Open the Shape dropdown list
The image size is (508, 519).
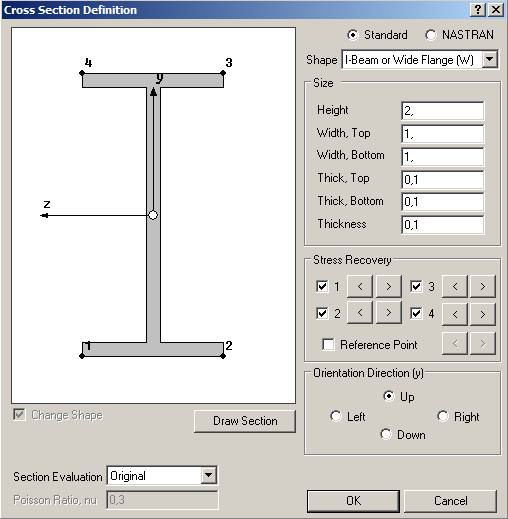(490, 60)
